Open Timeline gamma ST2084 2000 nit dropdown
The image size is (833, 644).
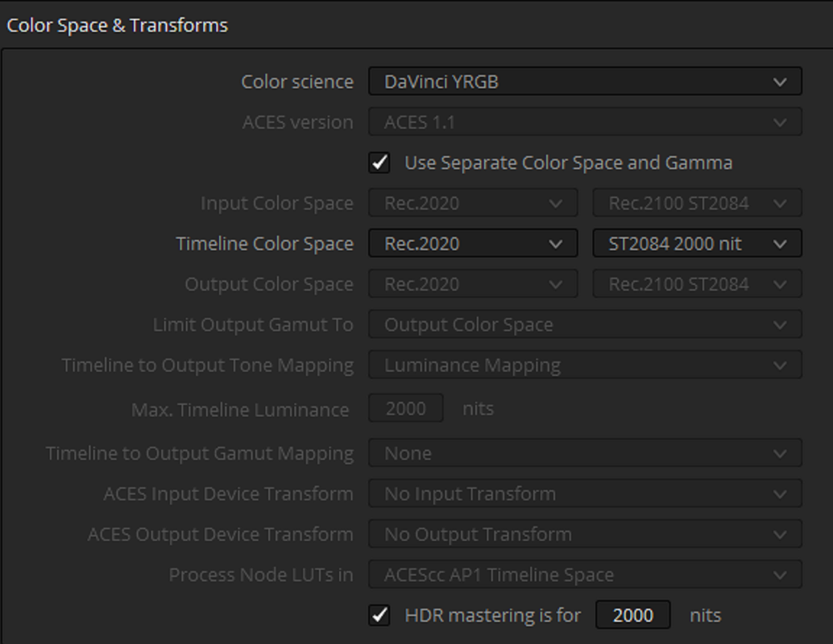(697, 244)
